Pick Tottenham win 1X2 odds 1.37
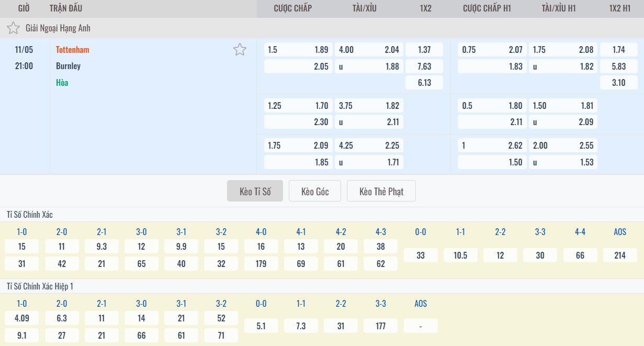 coord(424,50)
